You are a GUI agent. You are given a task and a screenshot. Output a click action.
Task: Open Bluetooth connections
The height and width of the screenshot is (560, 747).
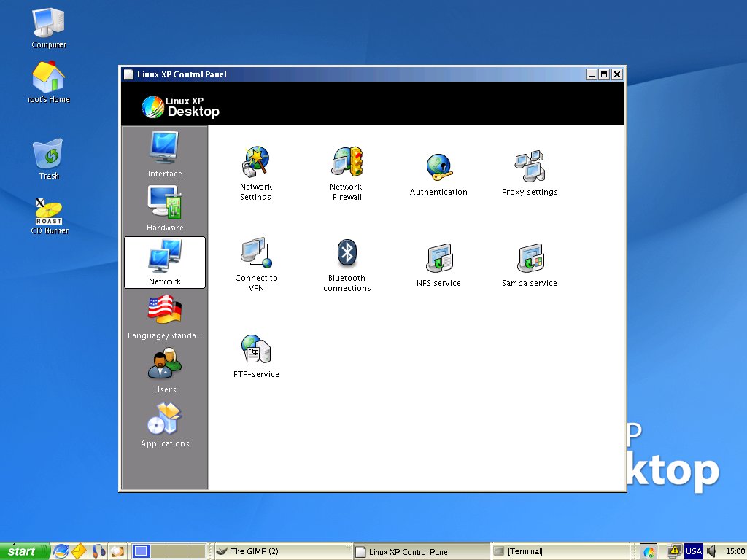pos(347,265)
